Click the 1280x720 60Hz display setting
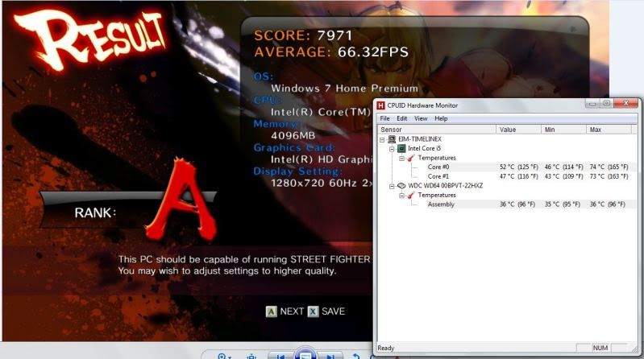644x359 pixels. pos(321,183)
